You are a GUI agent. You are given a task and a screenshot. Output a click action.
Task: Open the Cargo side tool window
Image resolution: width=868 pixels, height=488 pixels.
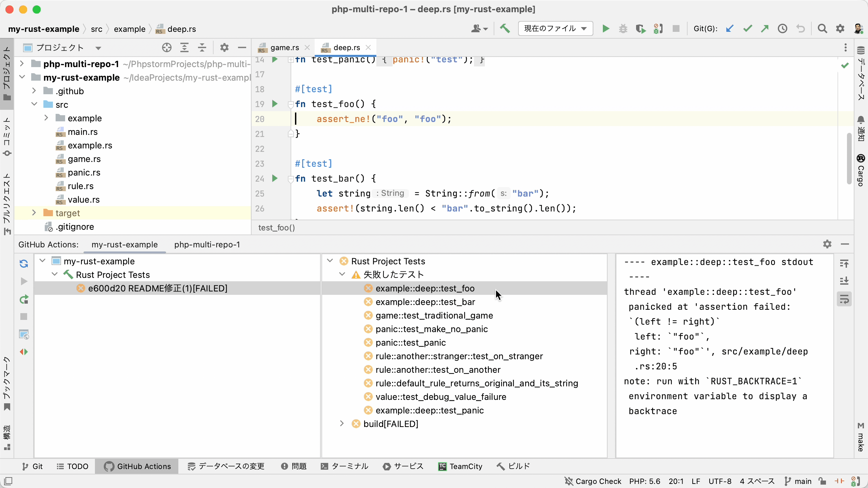coord(861,170)
